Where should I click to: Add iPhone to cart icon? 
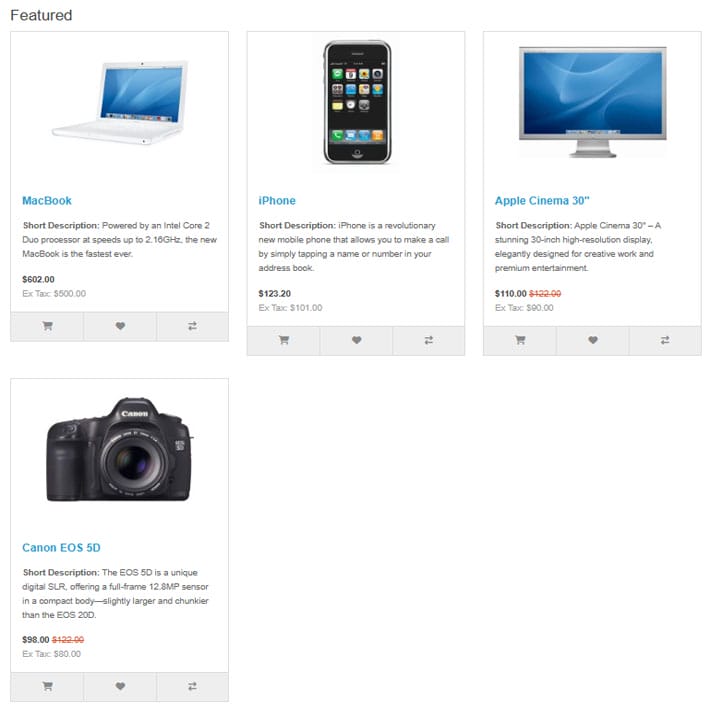pyautogui.click(x=283, y=340)
